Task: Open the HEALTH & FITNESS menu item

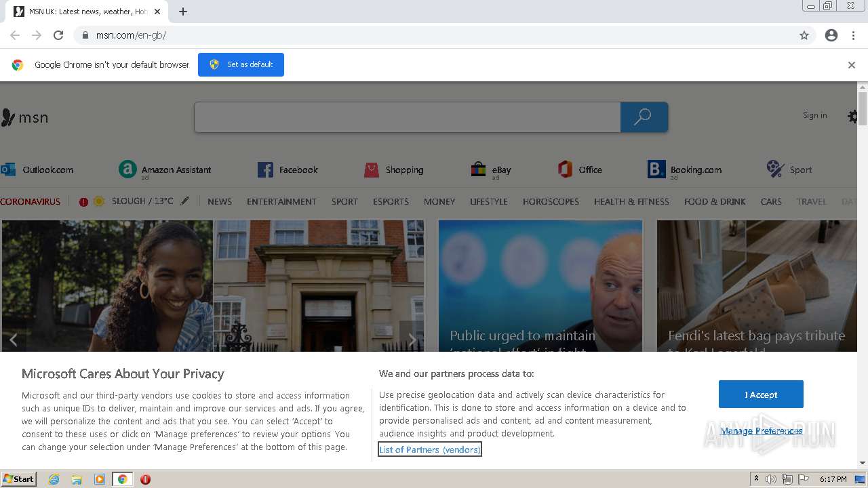Action: [631, 201]
